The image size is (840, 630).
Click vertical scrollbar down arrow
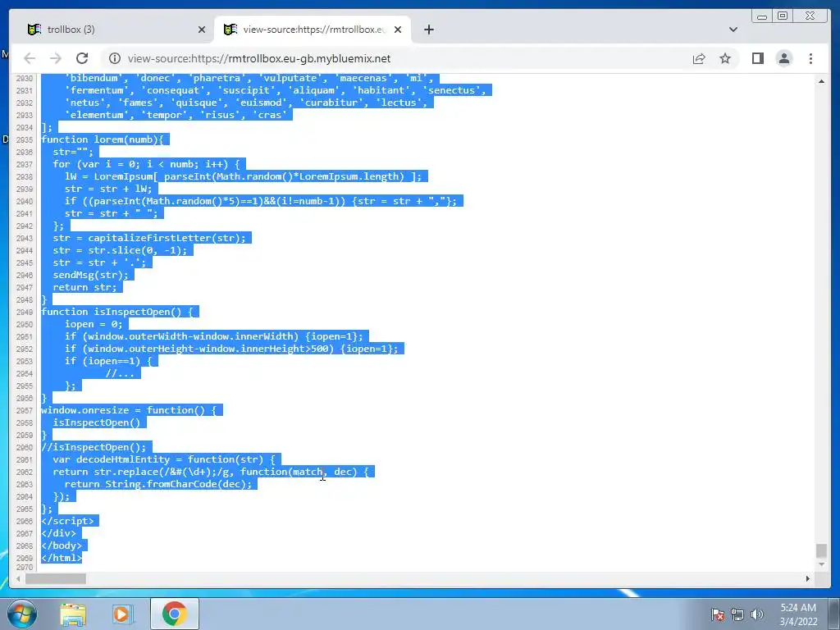coord(821,564)
